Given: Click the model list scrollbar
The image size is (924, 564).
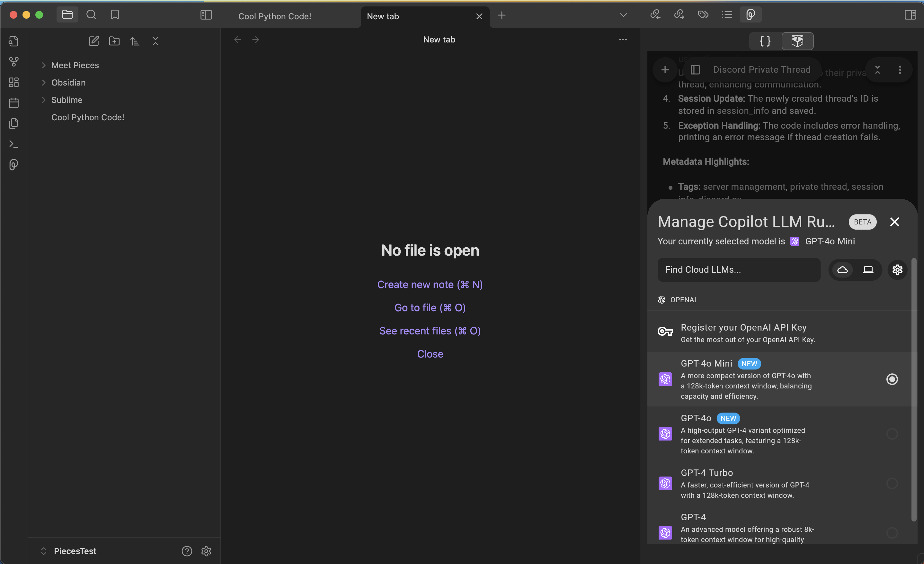Looking at the screenshot, I should point(914,389).
